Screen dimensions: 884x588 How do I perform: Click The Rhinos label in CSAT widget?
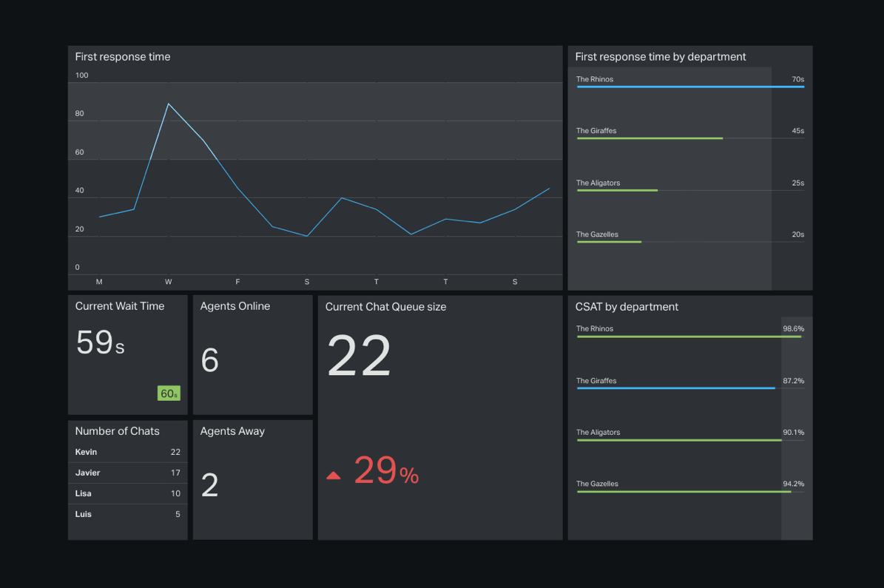tap(595, 328)
